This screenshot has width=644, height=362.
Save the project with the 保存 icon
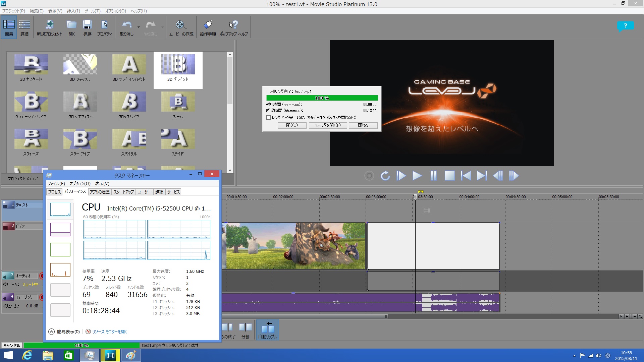coord(87,27)
